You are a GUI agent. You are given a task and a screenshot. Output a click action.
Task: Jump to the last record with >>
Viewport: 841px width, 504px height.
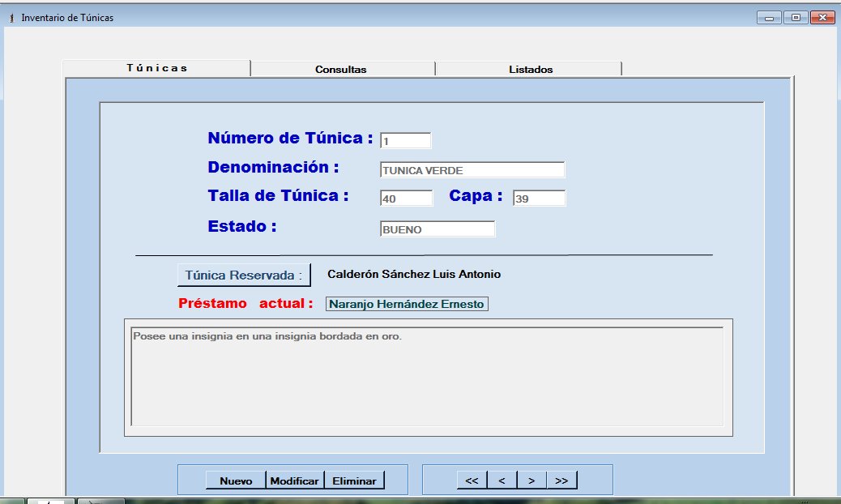coord(561,481)
